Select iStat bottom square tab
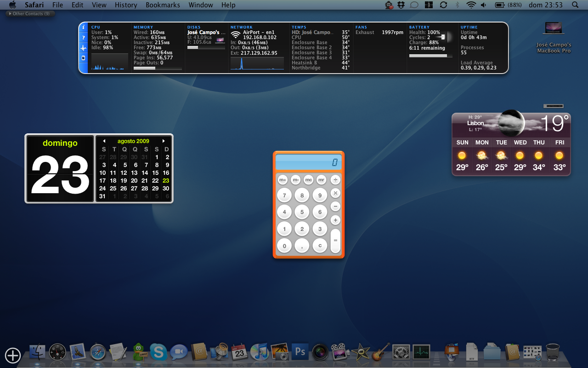 tap(83, 58)
